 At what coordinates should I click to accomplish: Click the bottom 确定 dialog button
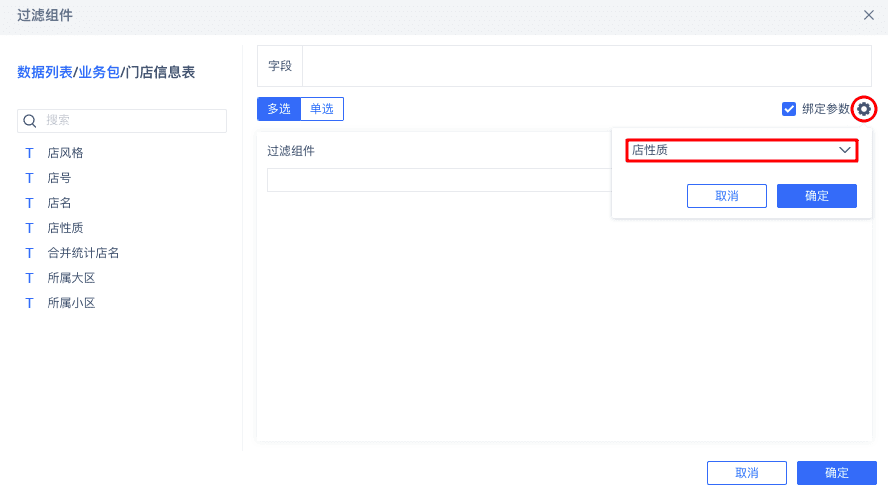(836, 473)
